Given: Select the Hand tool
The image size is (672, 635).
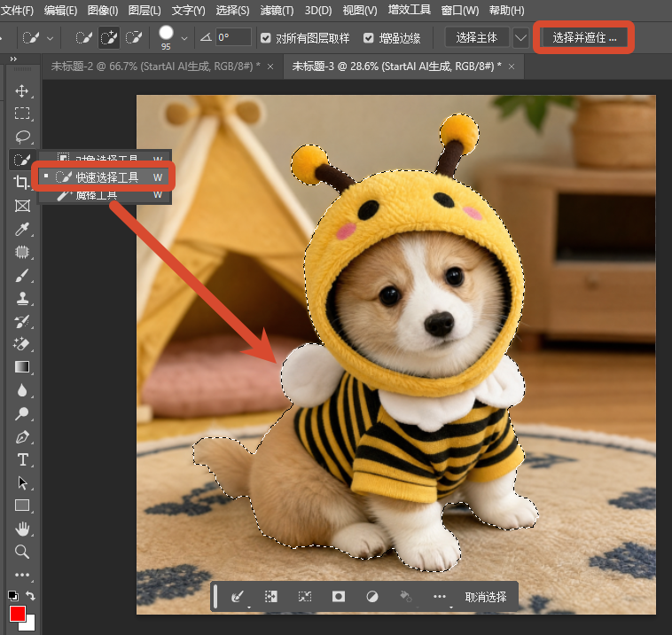Looking at the screenshot, I should (22, 529).
